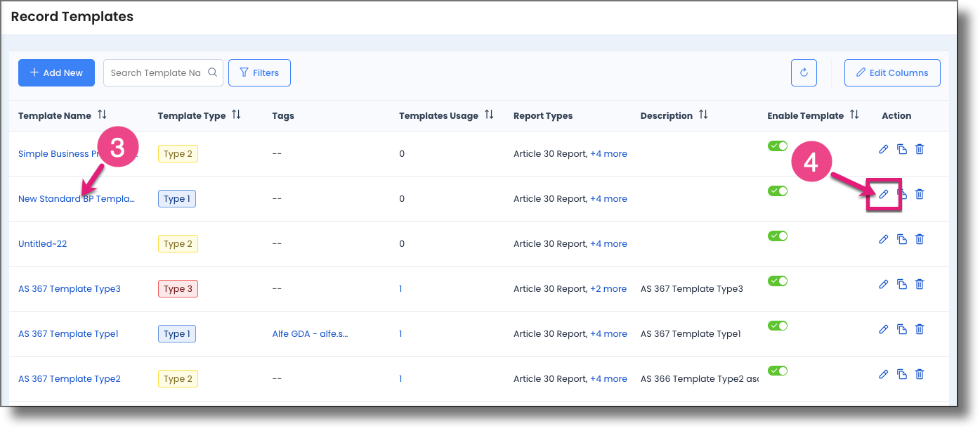
Task: Edit the Untitled~22 template
Action: 884,239
